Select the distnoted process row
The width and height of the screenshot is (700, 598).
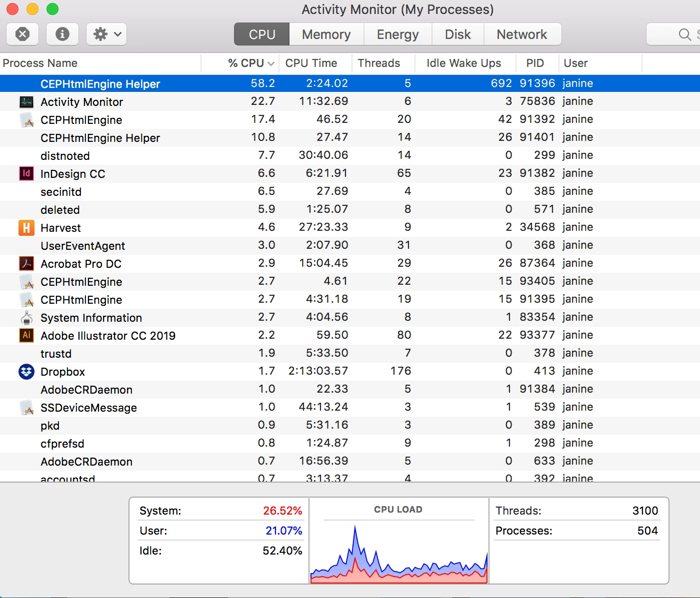350,156
